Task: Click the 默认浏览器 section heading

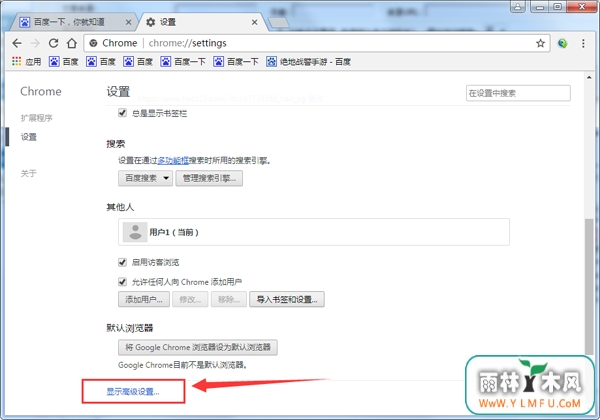Action: click(x=130, y=328)
